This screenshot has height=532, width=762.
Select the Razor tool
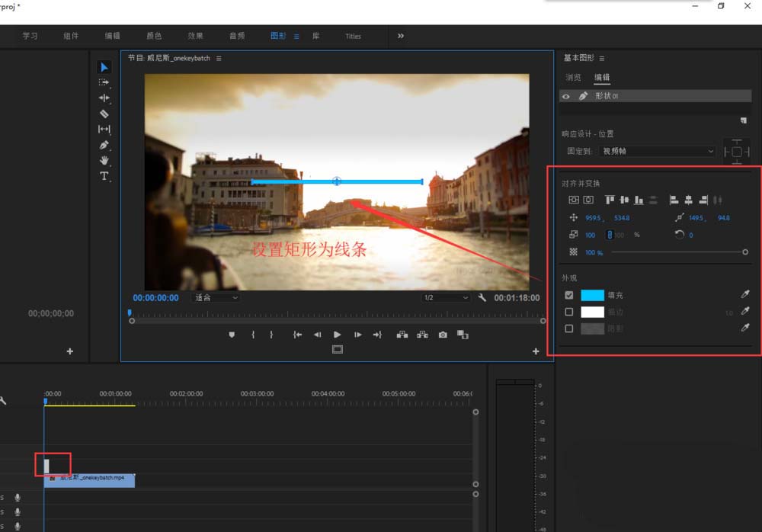[x=104, y=113]
